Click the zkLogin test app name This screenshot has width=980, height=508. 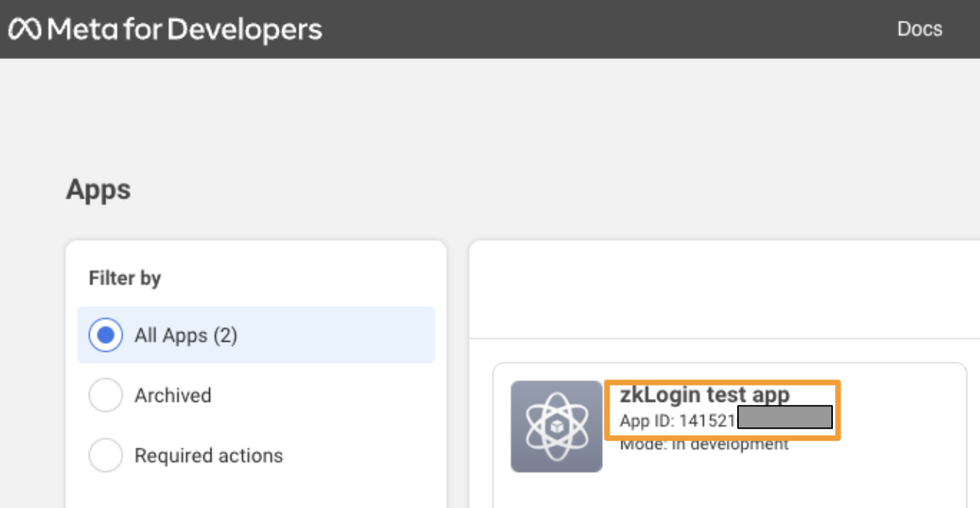coord(704,394)
